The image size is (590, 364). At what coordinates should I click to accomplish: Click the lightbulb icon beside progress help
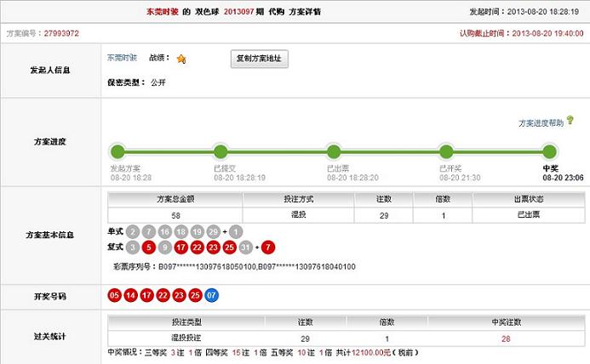pyautogui.click(x=570, y=122)
